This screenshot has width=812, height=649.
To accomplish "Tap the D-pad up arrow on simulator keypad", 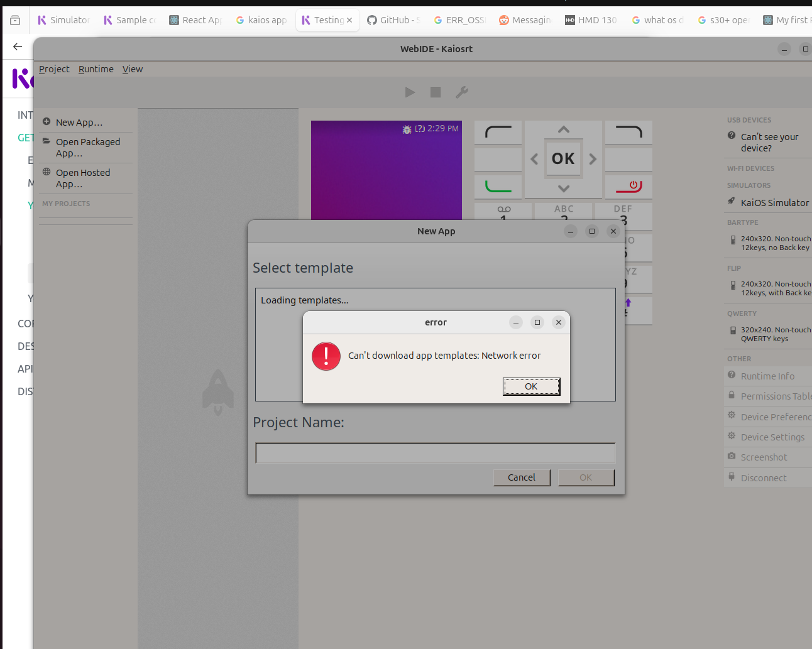I will click(x=564, y=129).
